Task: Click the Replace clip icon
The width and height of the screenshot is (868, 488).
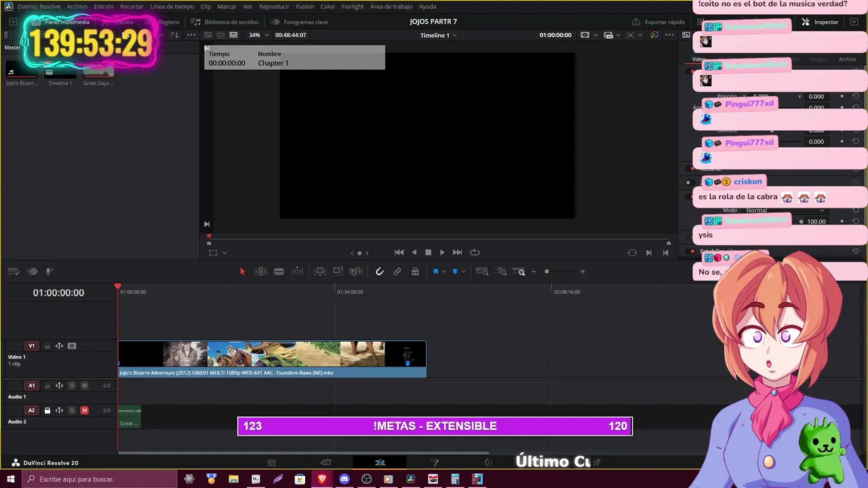Action: pos(355,272)
